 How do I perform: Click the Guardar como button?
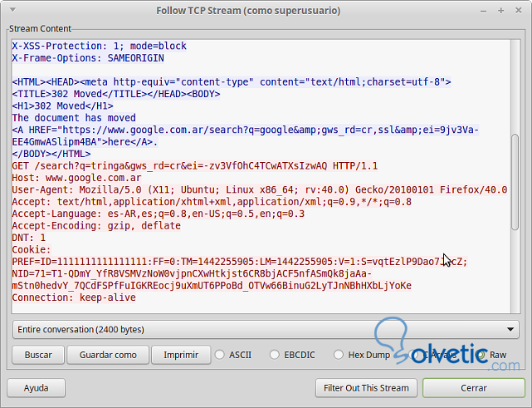108,355
